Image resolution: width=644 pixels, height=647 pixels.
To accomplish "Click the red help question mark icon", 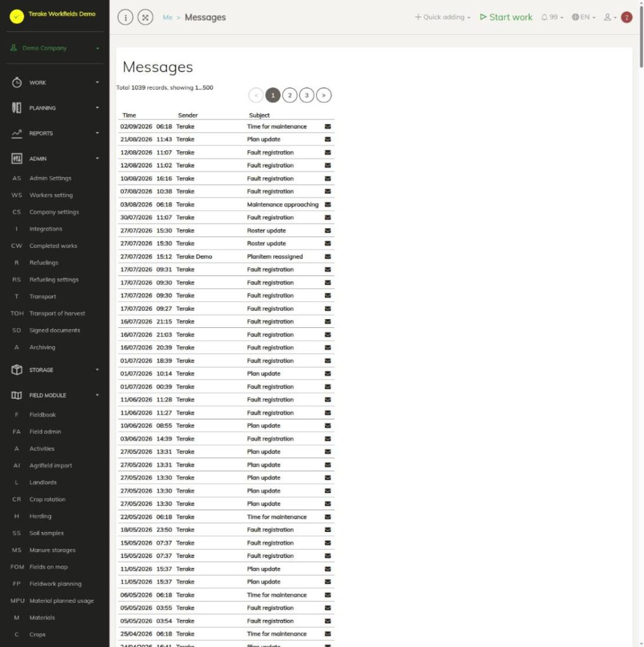I will coord(627,17).
